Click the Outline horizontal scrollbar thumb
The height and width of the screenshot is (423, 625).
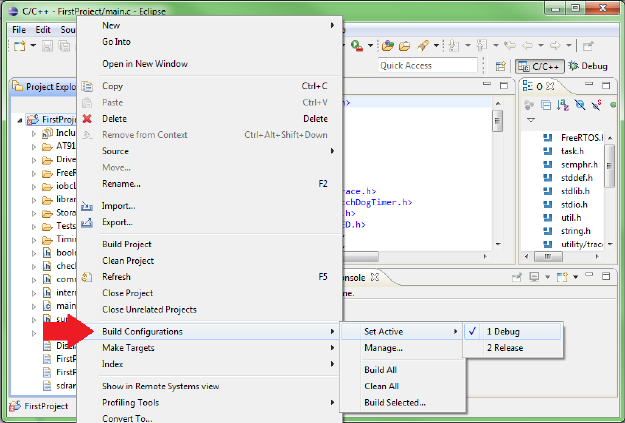[x=548, y=256]
